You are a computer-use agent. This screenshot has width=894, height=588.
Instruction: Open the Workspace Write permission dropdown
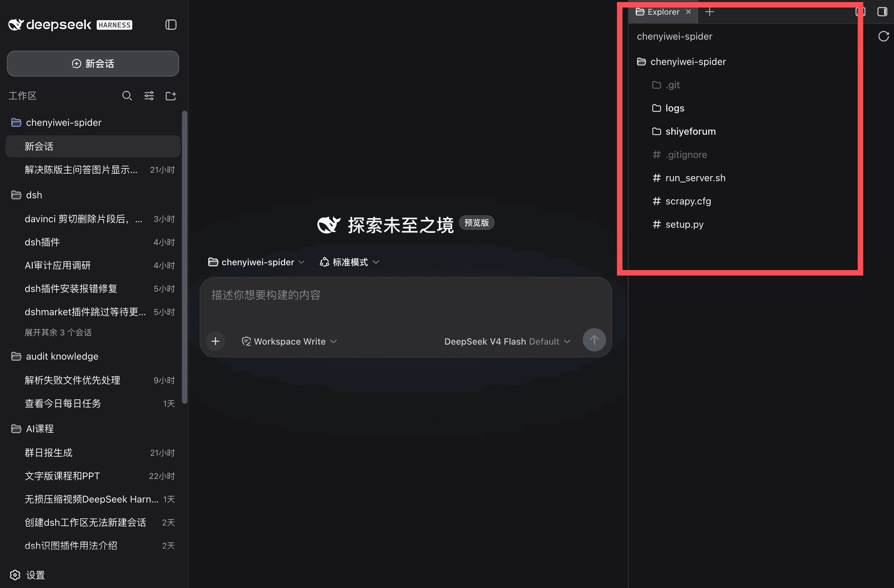[289, 341]
